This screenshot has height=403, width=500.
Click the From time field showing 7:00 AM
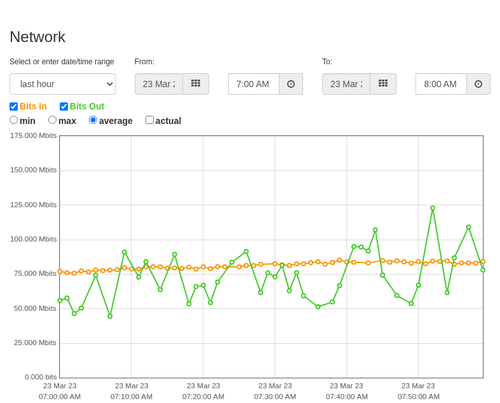pos(254,84)
